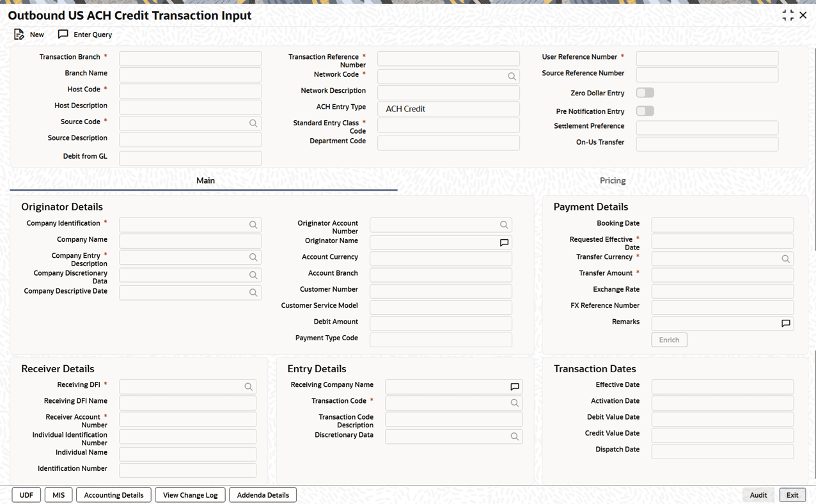
Task: Open Source Code search lookup
Action: (254, 123)
